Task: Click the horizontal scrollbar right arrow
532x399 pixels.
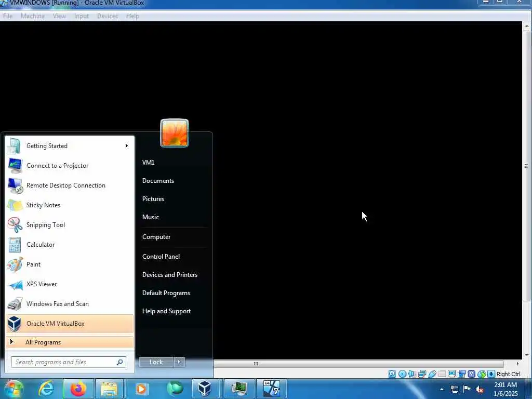Action: [517, 364]
